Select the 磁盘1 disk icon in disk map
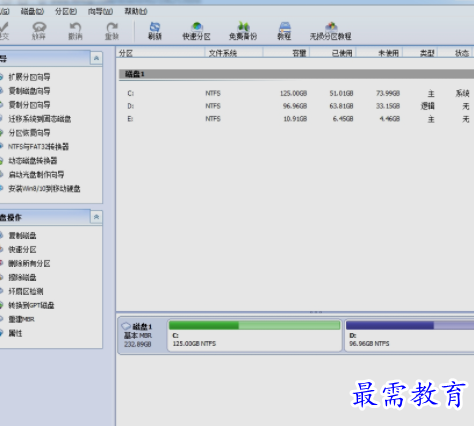This screenshot has width=474, height=426. [126, 326]
